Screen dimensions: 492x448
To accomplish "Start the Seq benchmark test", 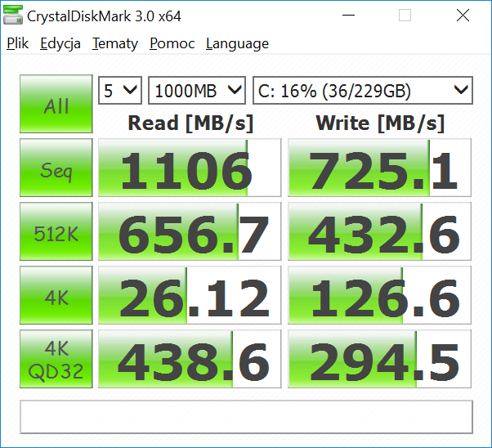I will point(56,168).
